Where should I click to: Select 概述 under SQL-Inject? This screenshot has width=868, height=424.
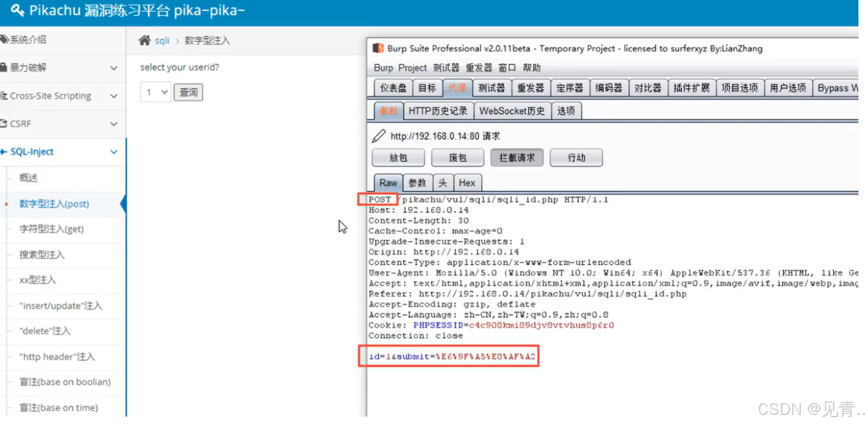(x=29, y=178)
